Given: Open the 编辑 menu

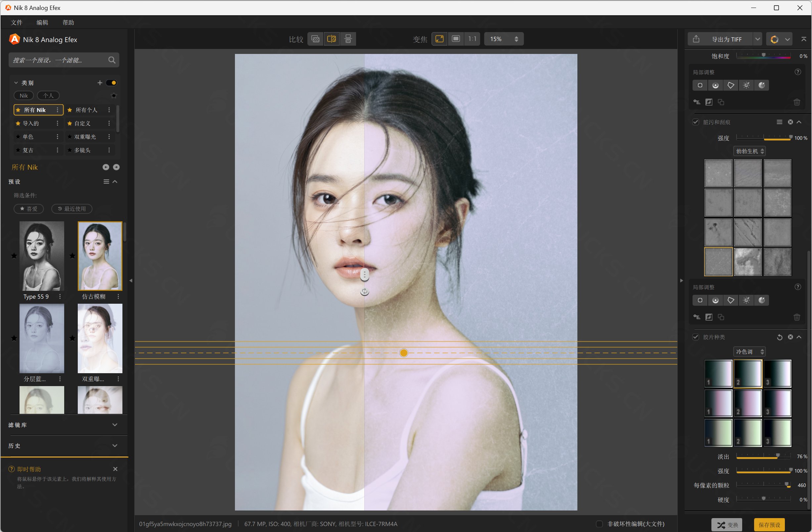Looking at the screenshot, I should (42, 22).
